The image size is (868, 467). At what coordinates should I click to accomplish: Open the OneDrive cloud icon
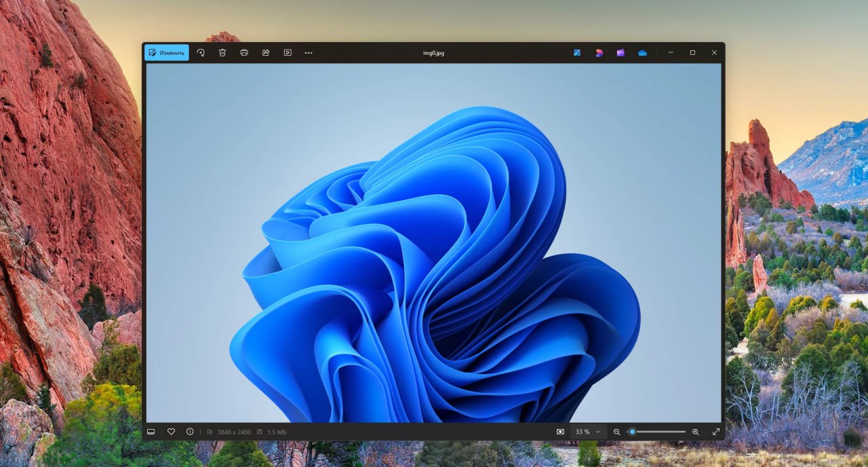point(642,53)
